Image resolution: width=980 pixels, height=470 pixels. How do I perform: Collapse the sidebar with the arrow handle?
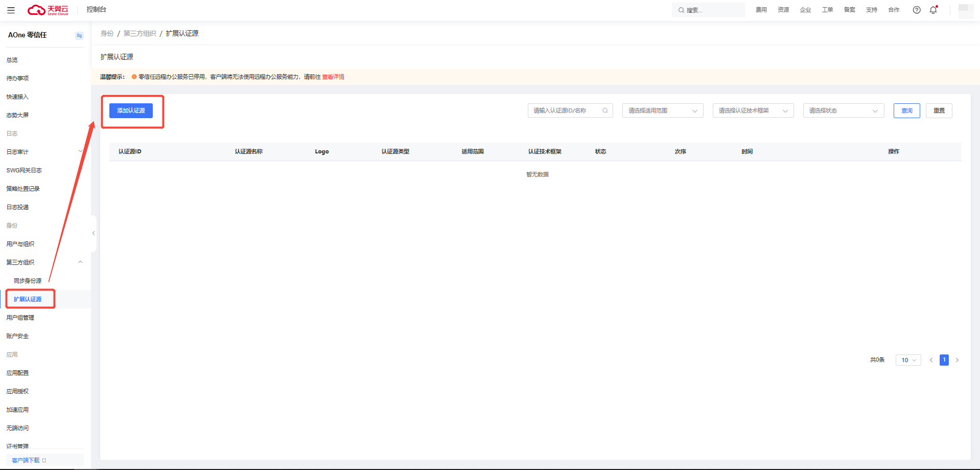(94, 233)
